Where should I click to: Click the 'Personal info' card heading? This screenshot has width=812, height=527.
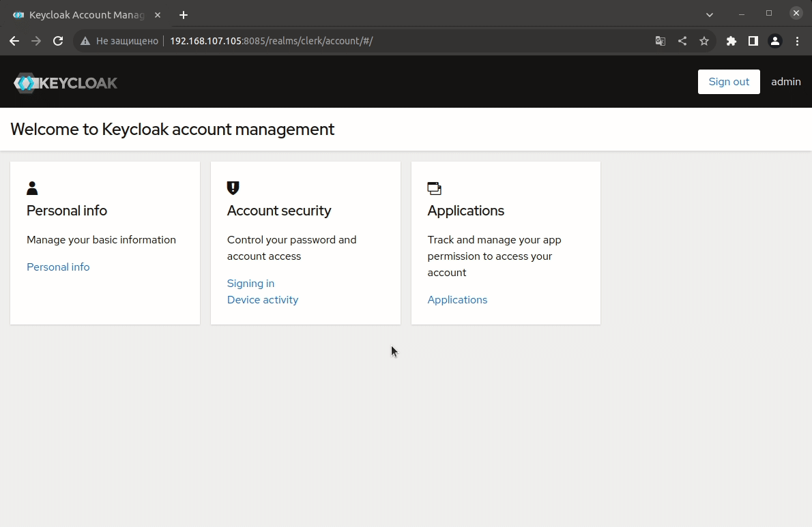coord(67,211)
